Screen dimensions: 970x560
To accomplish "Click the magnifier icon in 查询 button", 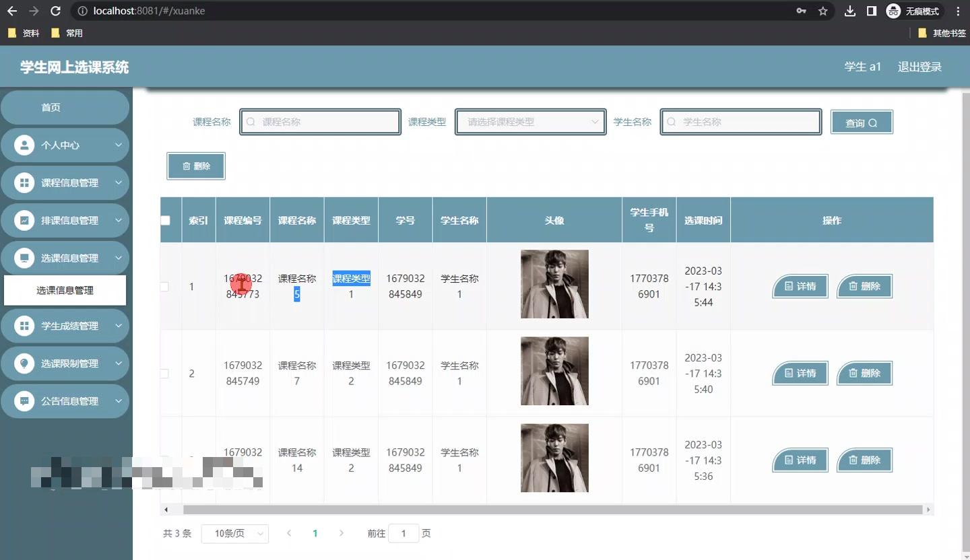I will 872,122.
